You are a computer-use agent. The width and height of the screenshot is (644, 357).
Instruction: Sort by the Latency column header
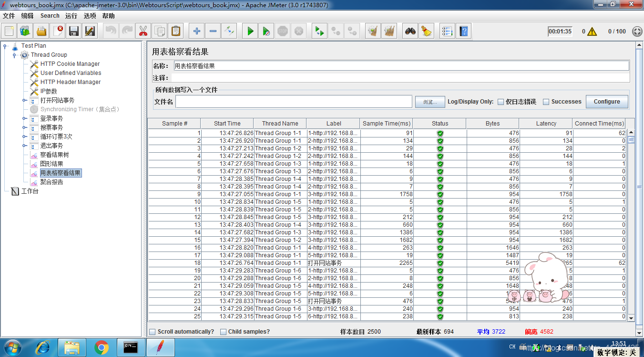point(546,124)
